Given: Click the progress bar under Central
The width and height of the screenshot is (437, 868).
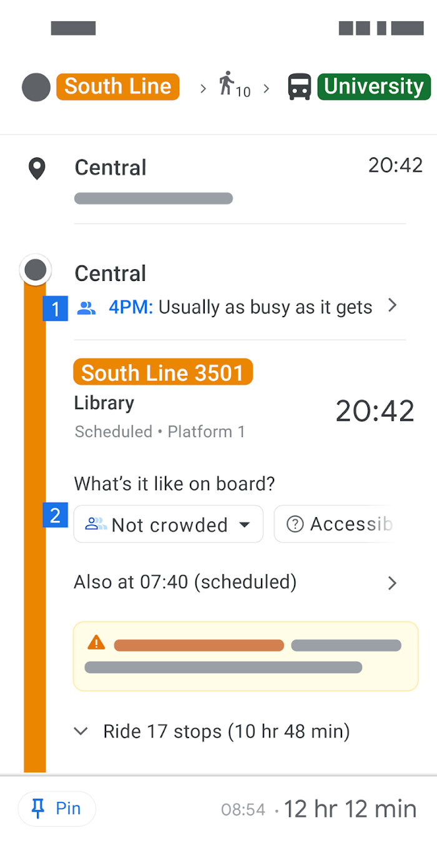Looking at the screenshot, I should [154, 198].
